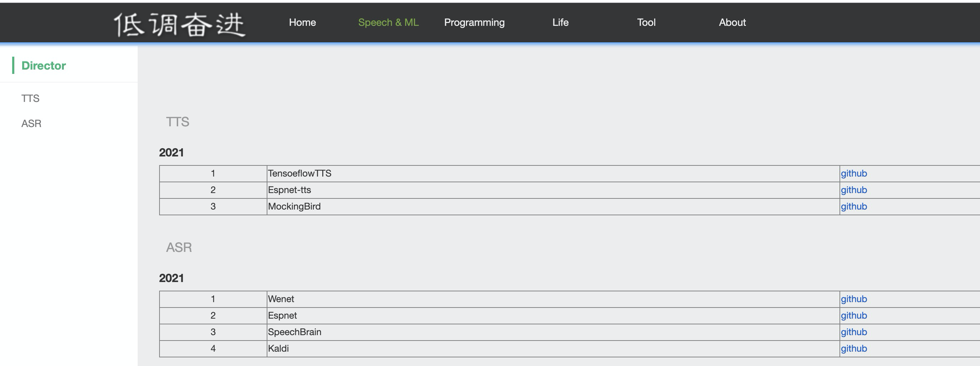
Task: Click number 3 cell in MockingBird row
Action: (213, 206)
